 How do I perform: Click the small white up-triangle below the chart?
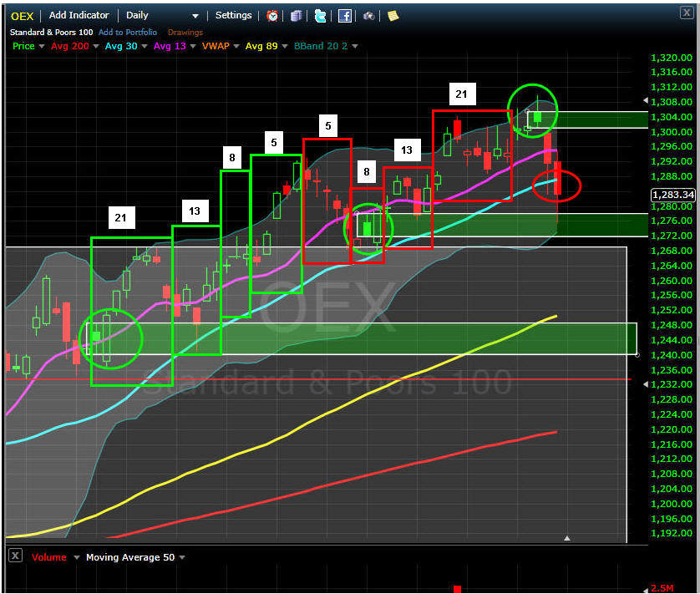click(x=567, y=538)
